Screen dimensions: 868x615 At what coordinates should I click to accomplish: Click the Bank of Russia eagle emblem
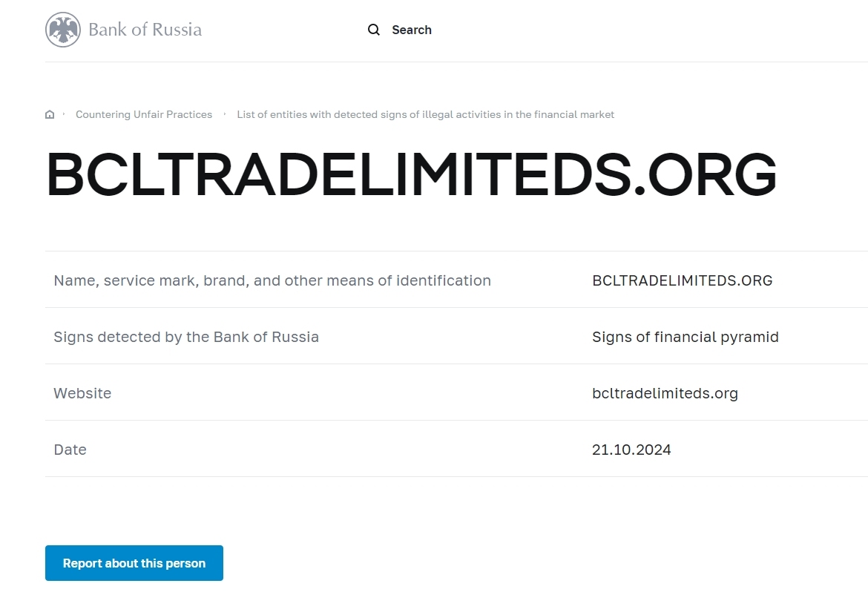tap(63, 30)
